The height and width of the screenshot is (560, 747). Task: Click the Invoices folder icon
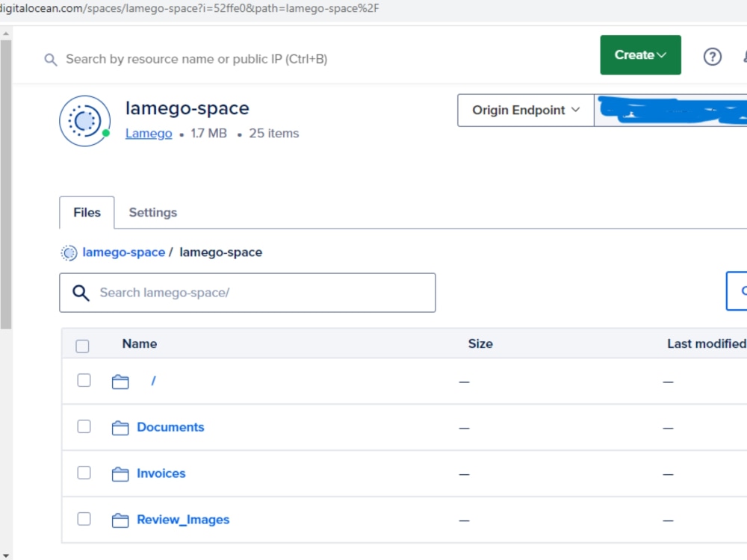(x=120, y=474)
